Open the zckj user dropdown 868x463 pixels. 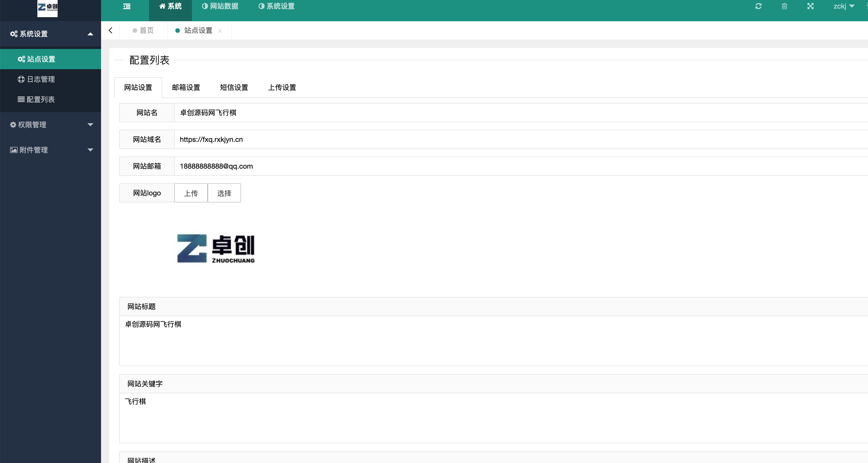tap(844, 6)
